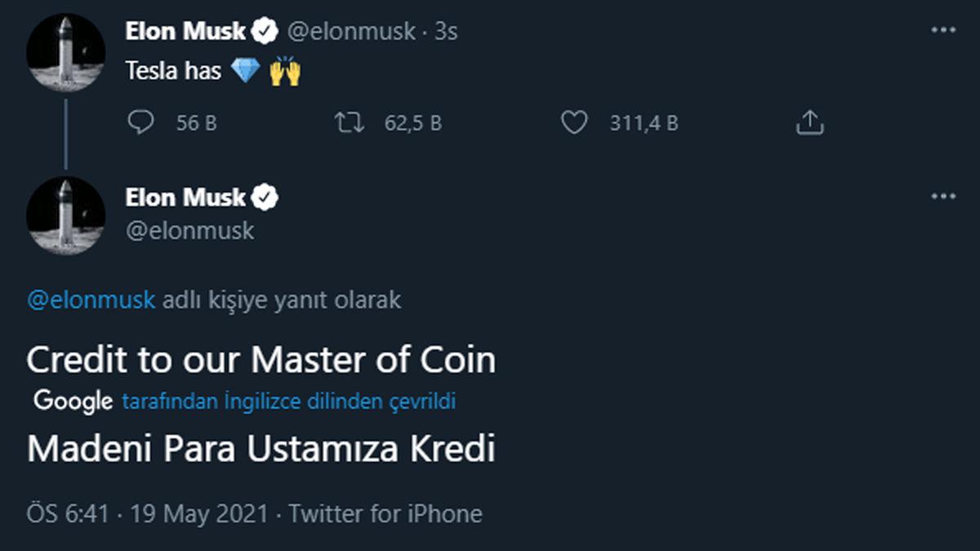Open the rocket profile picture on the reply tweet
Image resolution: width=980 pixels, height=551 pixels.
[x=65, y=216]
